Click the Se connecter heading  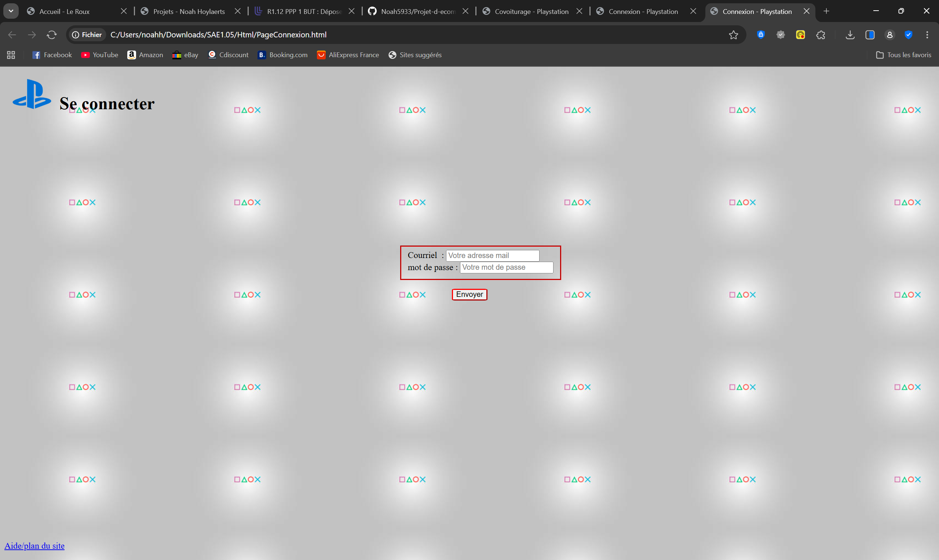[x=107, y=104]
